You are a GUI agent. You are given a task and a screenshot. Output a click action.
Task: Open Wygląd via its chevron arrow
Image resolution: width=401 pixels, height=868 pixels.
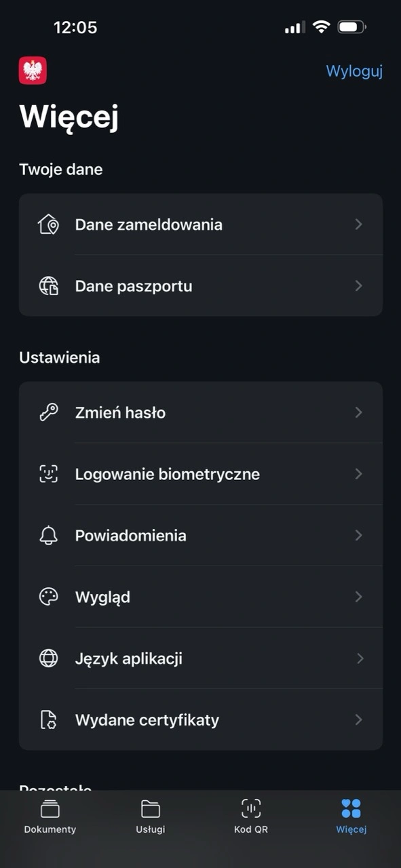pyautogui.click(x=359, y=597)
